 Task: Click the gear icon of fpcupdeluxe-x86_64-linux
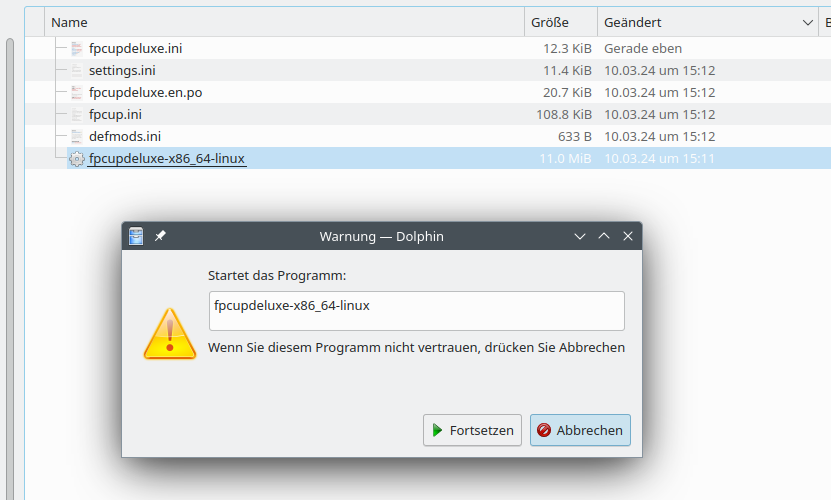click(76, 158)
